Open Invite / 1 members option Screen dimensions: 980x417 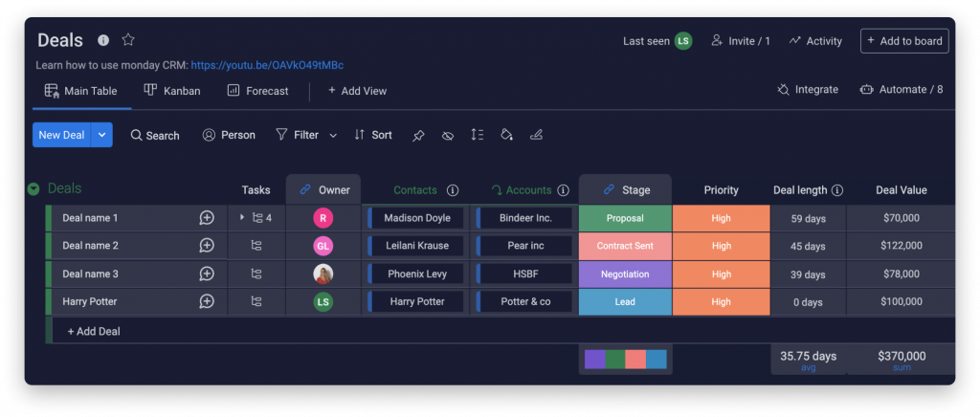(741, 41)
